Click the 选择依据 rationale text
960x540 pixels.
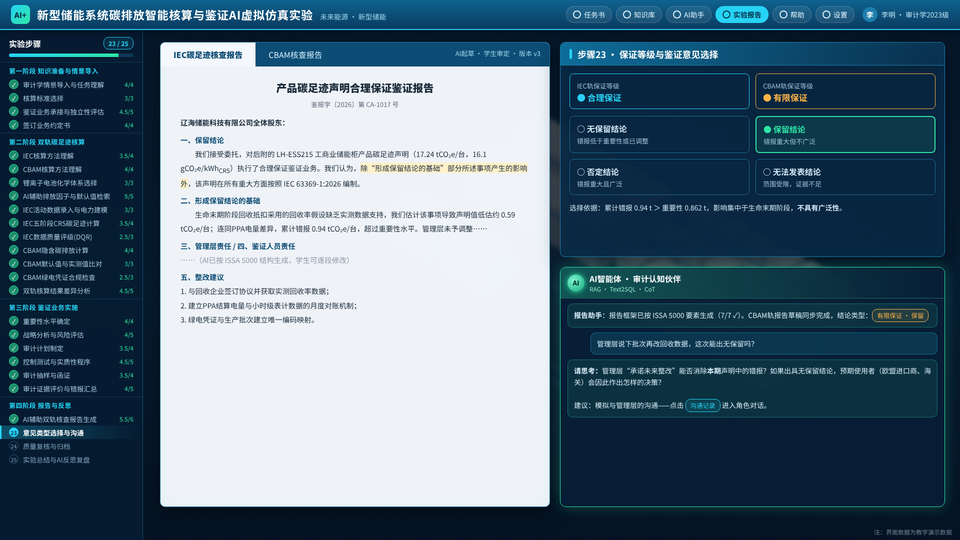[x=707, y=208]
